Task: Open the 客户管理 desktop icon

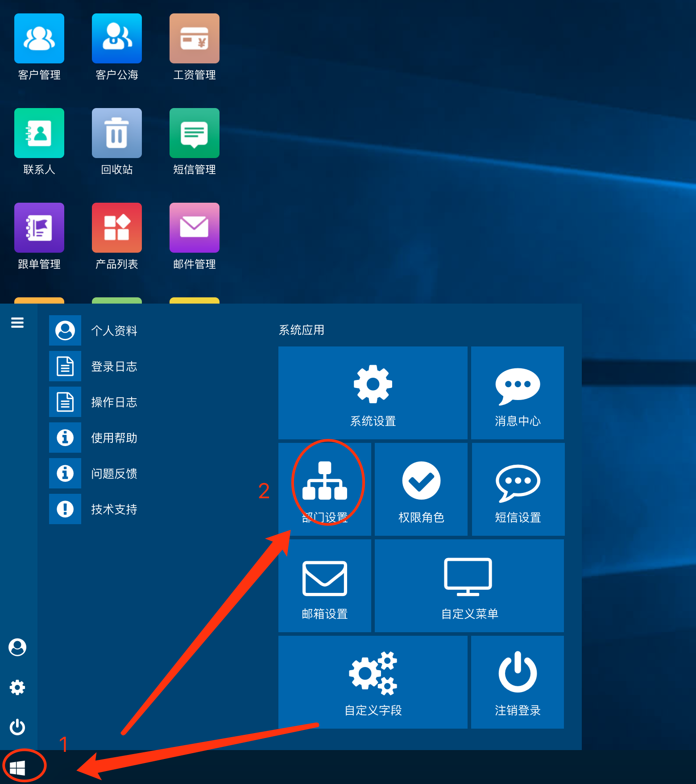Action: click(x=39, y=38)
